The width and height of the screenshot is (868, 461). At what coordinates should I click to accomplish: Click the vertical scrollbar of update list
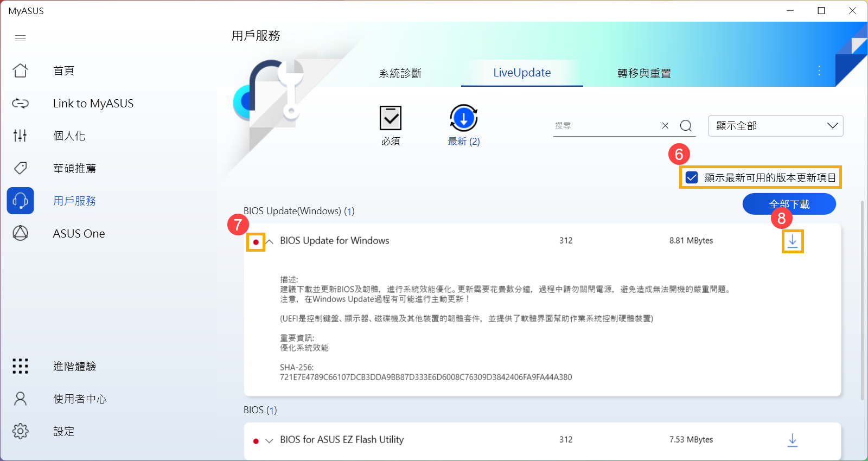tap(862, 300)
